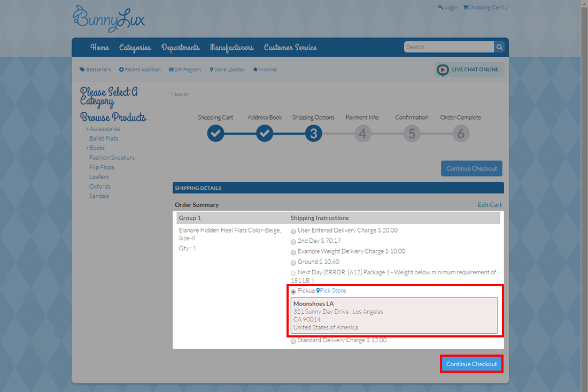Select the Next Day shipping radio
The image size is (588, 392).
(293, 273)
